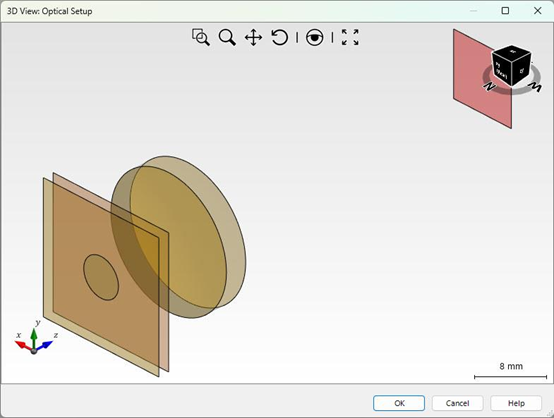Image resolution: width=554 pixels, height=418 pixels.
Task: Click the fit-to-window expand icon
Action: (350, 37)
